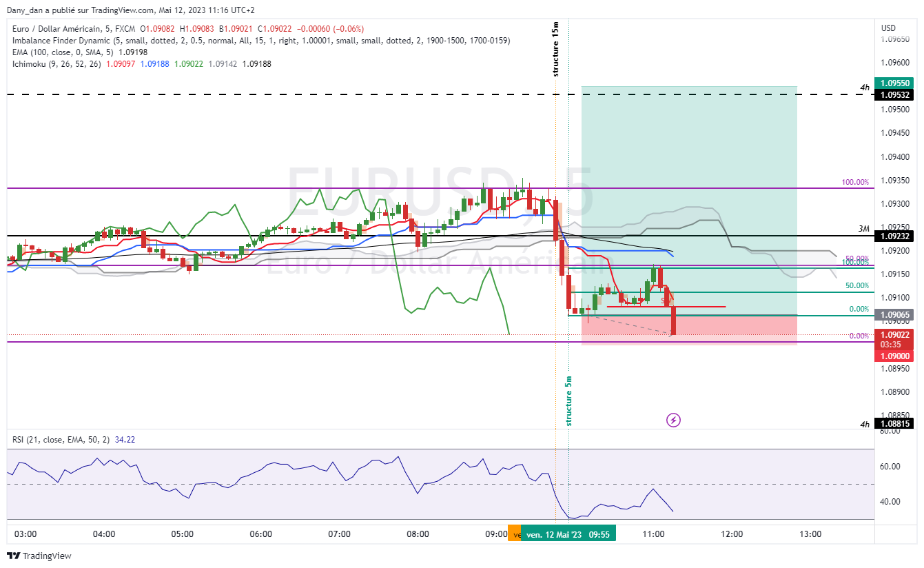The width and height of the screenshot is (924, 568).
Task: Select the 1.08815 price label near 4h
Action: 893,425
